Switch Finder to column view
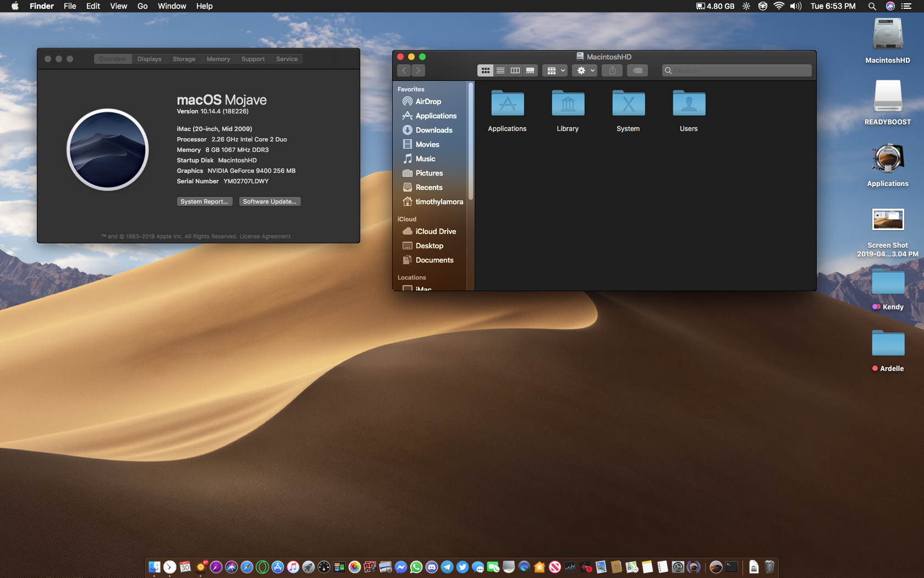Image resolution: width=924 pixels, height=578 pixels. (515, 70)
